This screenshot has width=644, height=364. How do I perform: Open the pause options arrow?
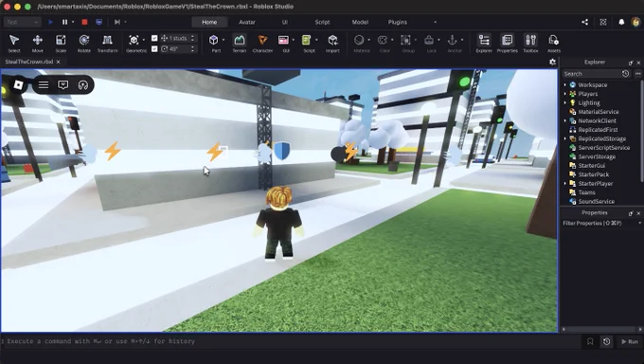[x=73, y=22]
